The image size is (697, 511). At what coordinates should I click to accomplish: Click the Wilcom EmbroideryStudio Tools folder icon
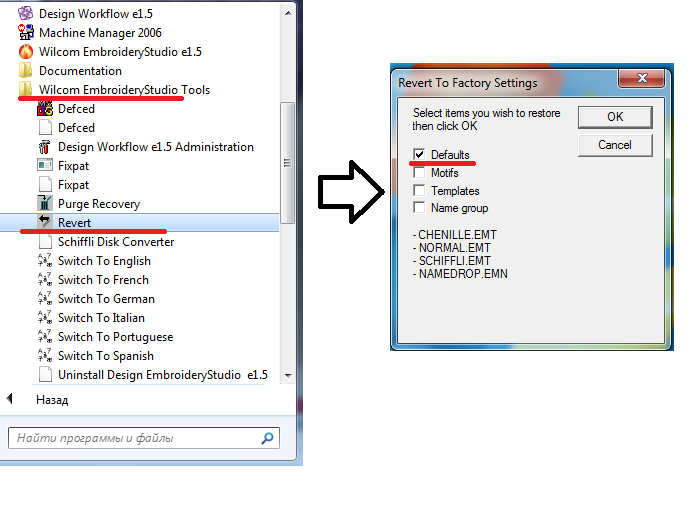coord(25,90)
